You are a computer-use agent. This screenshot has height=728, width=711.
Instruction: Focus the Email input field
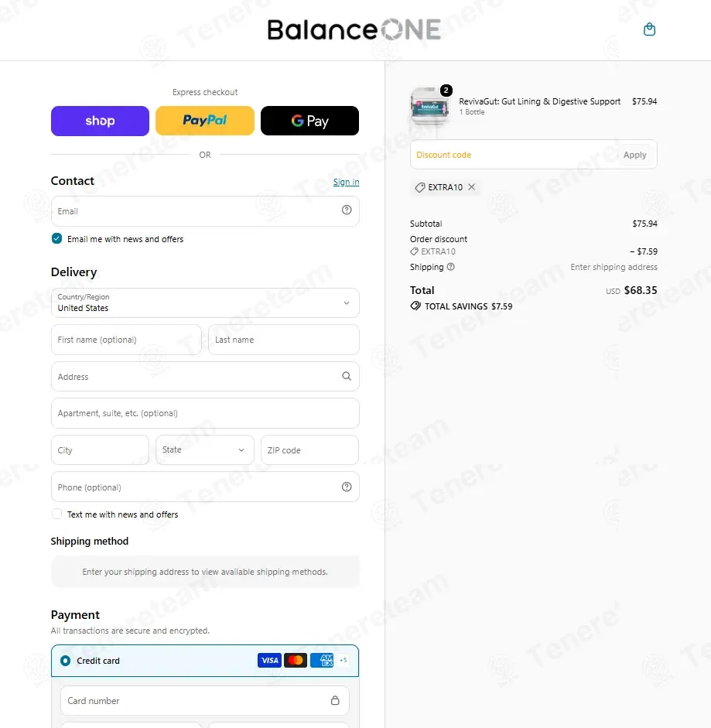[x=205, y=211]
